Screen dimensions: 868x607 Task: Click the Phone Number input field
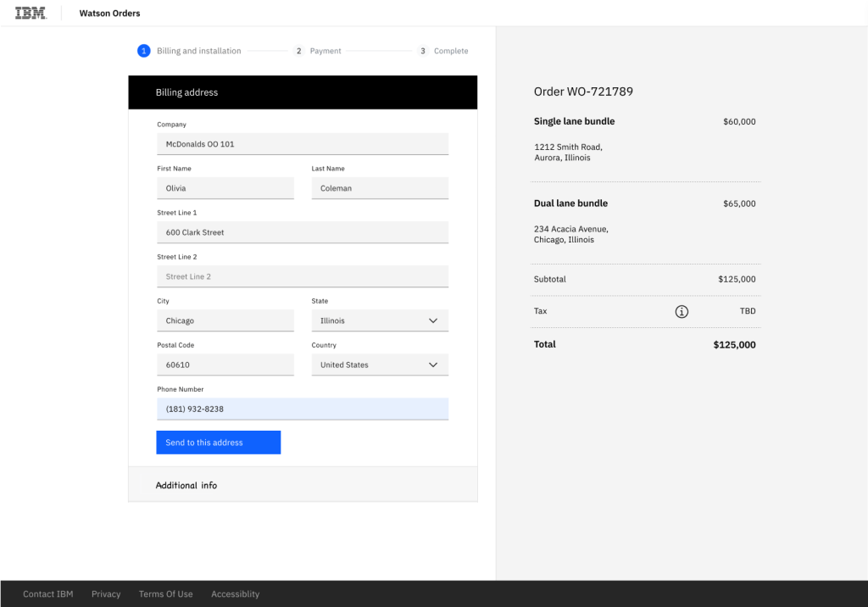[303, 409]
